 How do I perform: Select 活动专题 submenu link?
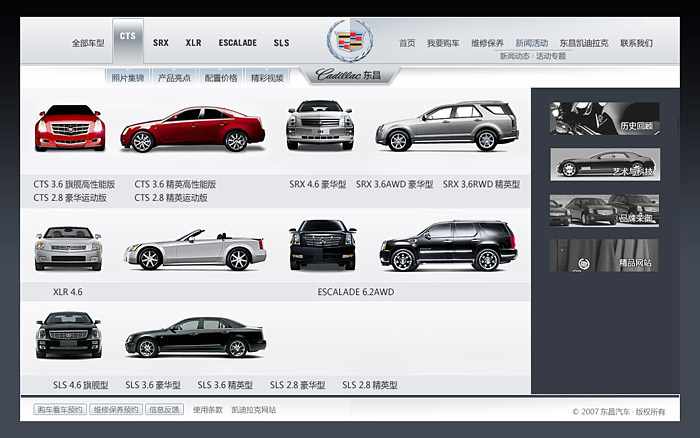[x=551, y=56]
